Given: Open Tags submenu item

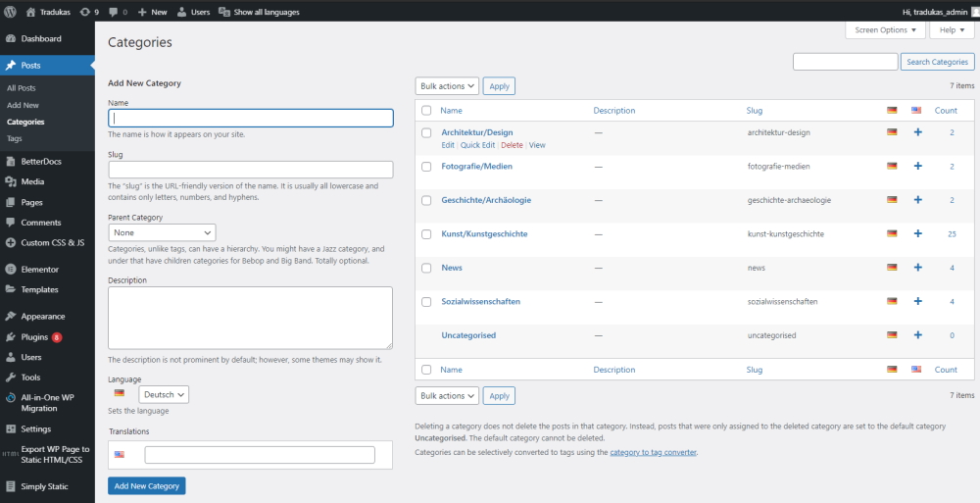Looking at the screenshot, I should 15,138.
